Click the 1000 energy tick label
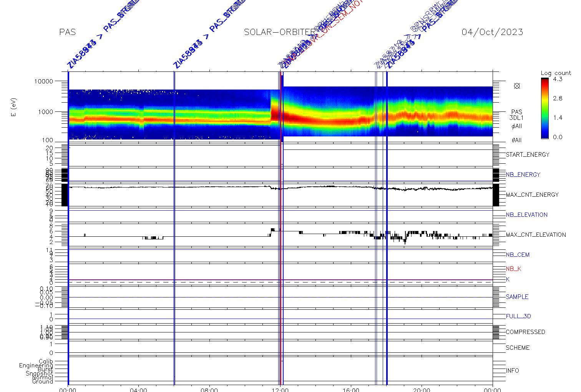 point(45,112)
